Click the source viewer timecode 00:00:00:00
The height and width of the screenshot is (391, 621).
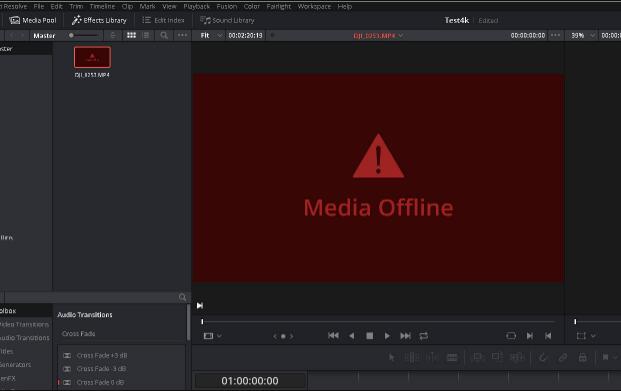(528, 35)
